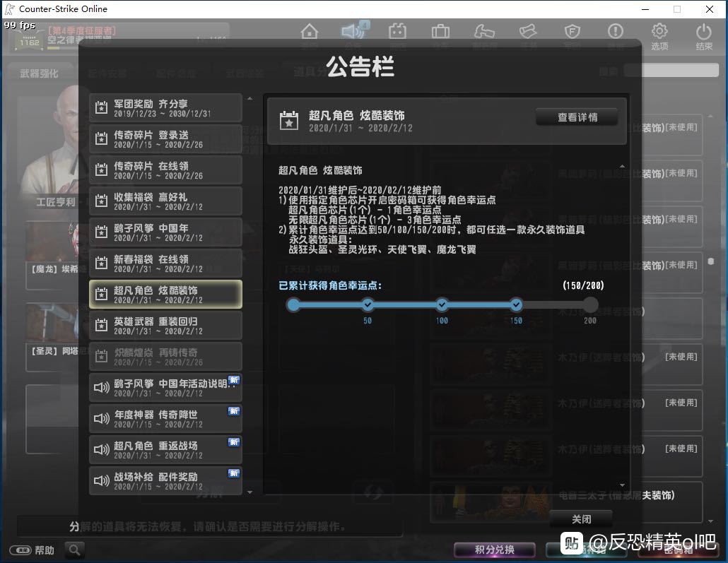Close the Counter-Strike Online window
Viewport: 728px width, 563px height.
coord(710,8)
